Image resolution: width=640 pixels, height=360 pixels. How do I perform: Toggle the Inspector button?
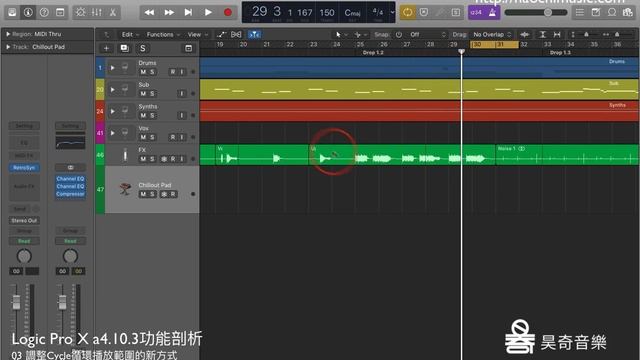(x=28, y=12)
